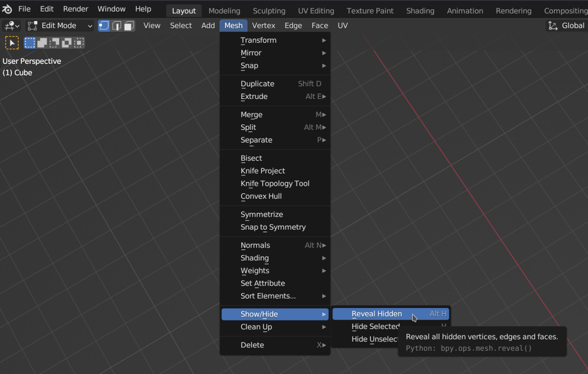The image size is (588, 374).
Task: Open the Help menu
Action: pyautogui.click(x=143, y=9)
